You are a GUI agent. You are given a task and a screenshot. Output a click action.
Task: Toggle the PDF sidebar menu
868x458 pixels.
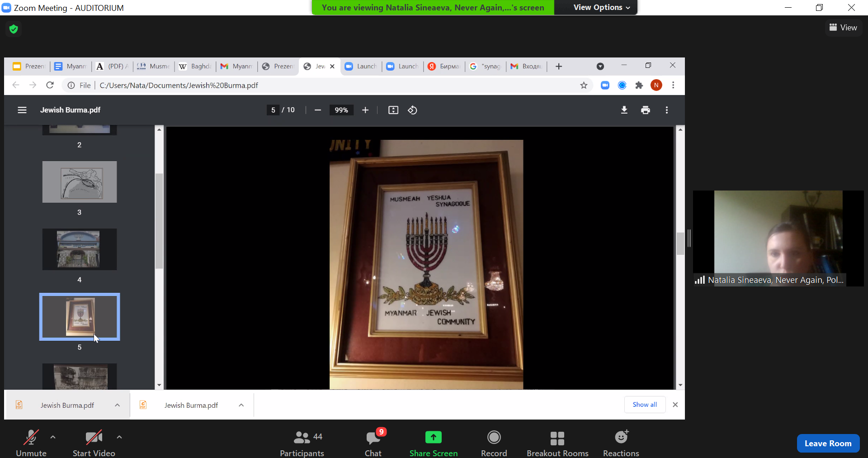(x=22, y=110)
